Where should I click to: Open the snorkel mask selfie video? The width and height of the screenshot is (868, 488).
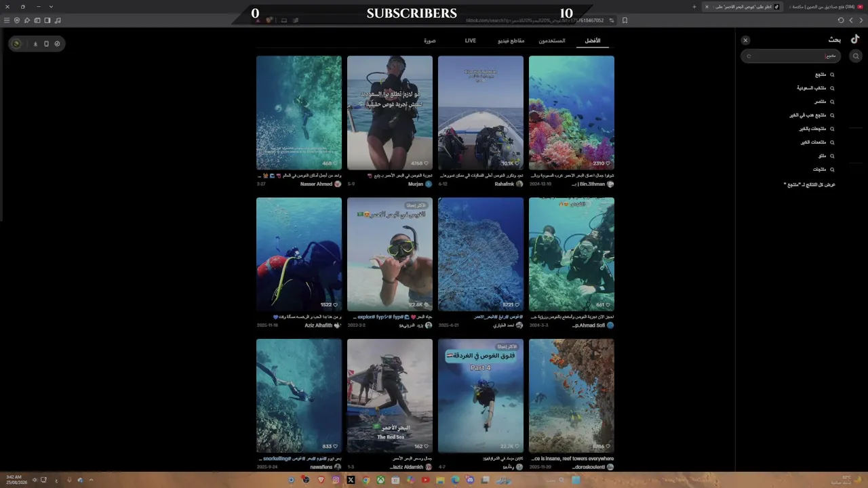pos(390,254)
